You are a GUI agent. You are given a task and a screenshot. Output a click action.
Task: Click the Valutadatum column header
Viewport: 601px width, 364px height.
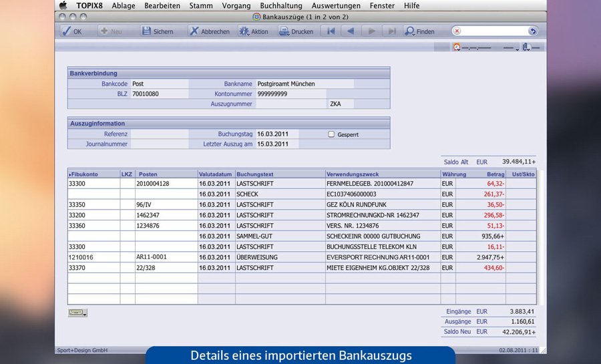click(216, 174)
